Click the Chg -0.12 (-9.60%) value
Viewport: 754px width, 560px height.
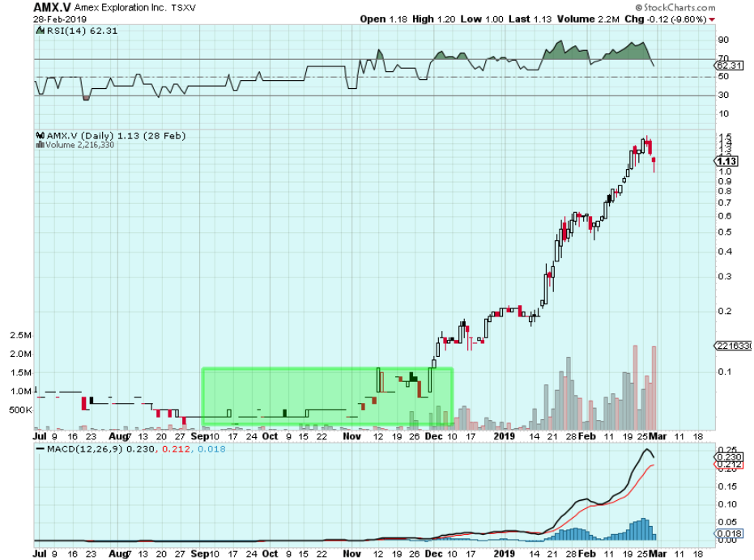pos(665,19)
